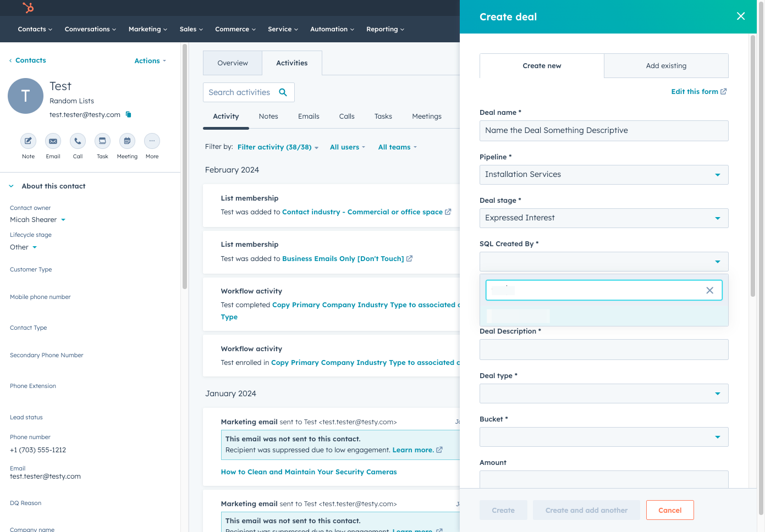Open external link icon beside Business Emails Only
This screenshot has width=765, height=532.
pyautogui.click(x=410, y=258)
